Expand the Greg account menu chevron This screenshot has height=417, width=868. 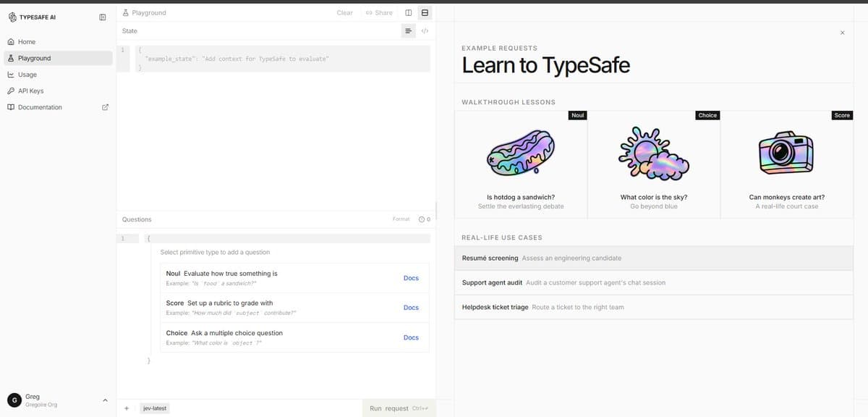pos(104,400)
